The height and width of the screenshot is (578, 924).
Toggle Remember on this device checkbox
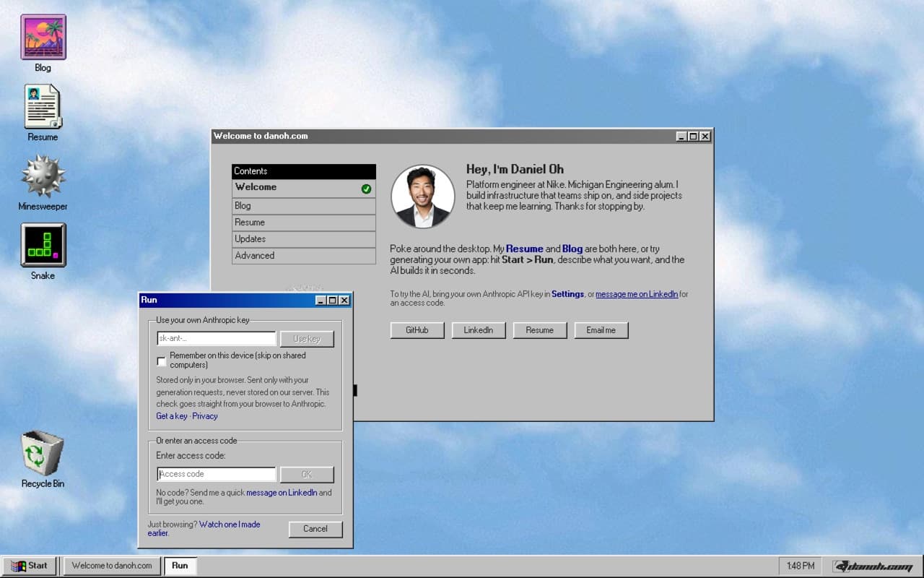point(161,361)
